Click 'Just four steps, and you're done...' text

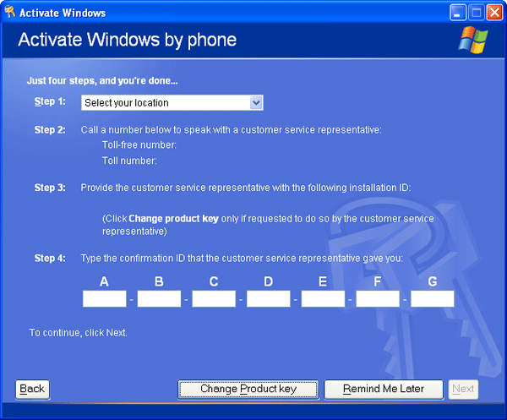tap(102, 81)
